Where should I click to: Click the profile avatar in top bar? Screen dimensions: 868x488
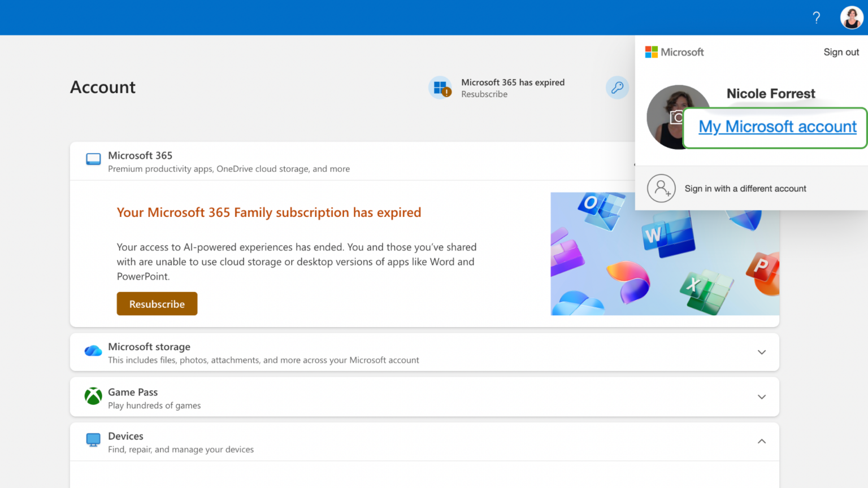click(852, 18)
